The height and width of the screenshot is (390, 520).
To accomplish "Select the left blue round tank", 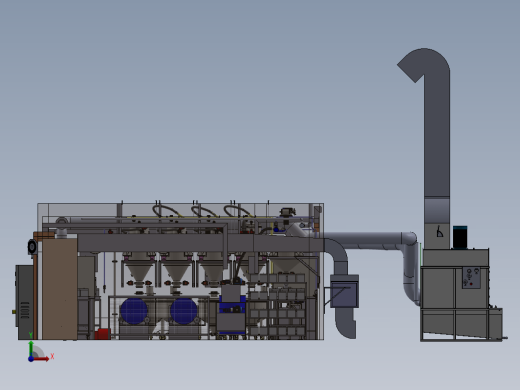I will [x=134, y=311].
